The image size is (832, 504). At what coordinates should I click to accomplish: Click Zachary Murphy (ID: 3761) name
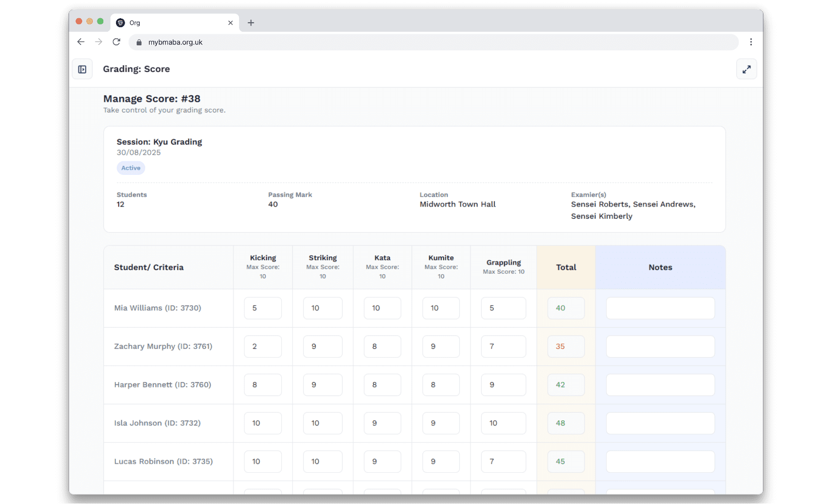click(163, 346)
